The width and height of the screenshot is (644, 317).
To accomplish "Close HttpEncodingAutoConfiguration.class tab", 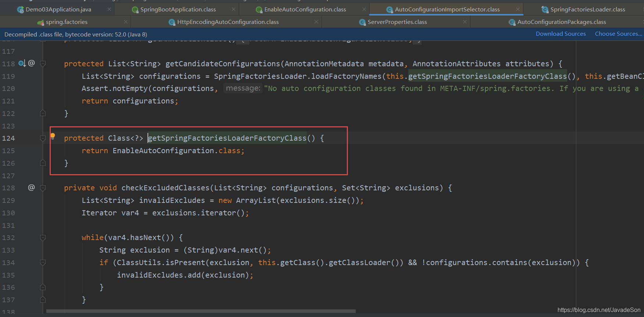I will [x=316, y=22].
